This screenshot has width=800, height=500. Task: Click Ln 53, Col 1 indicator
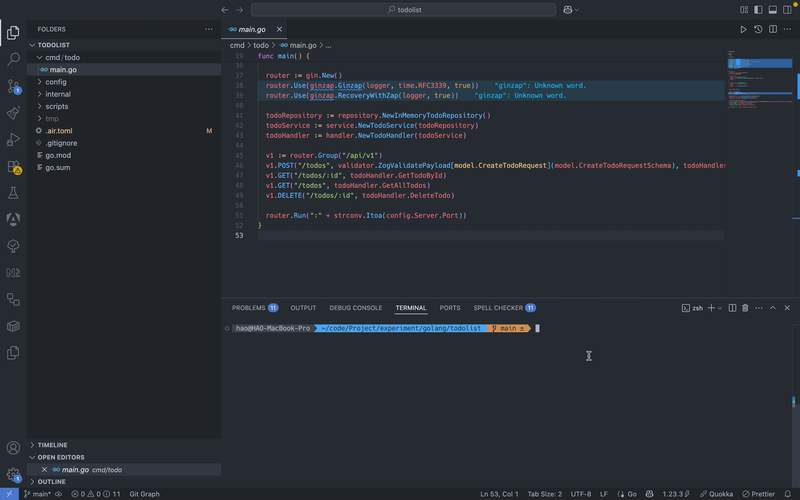point(499,494)
